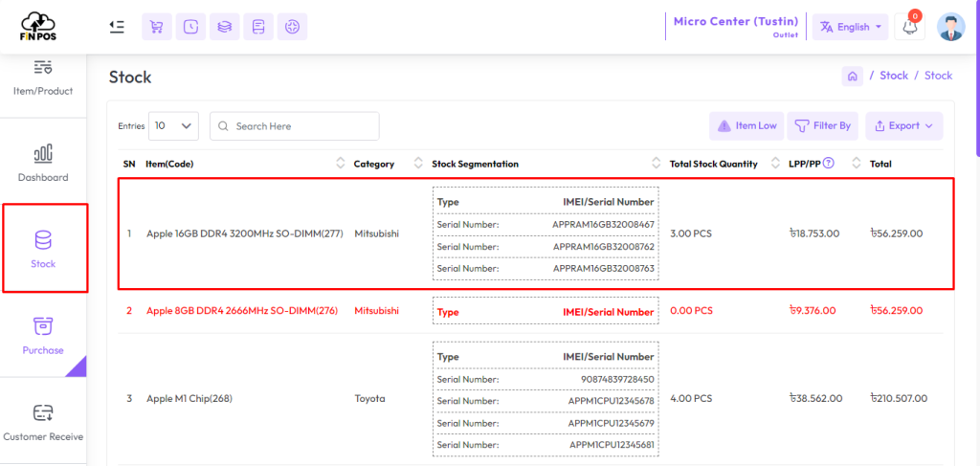Click the home breadcrumb icon
Screen dimensions: 980x466
coord(852,77)
